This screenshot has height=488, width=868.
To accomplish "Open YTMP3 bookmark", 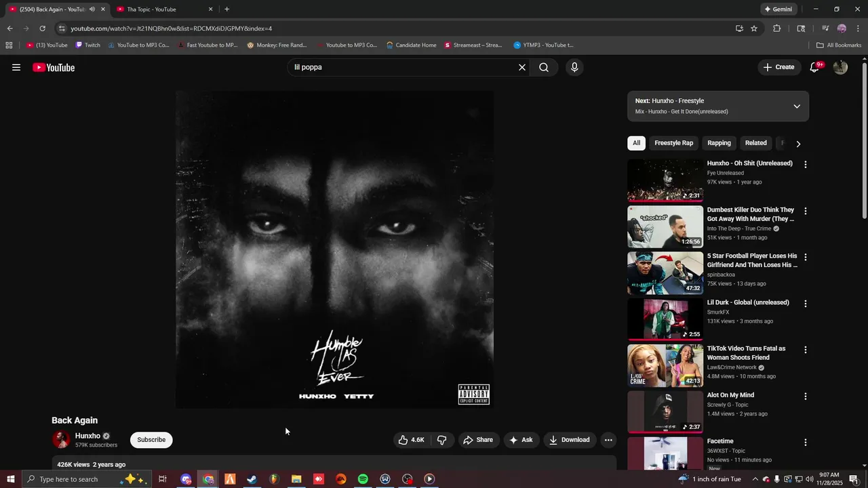I will [543, 45].
